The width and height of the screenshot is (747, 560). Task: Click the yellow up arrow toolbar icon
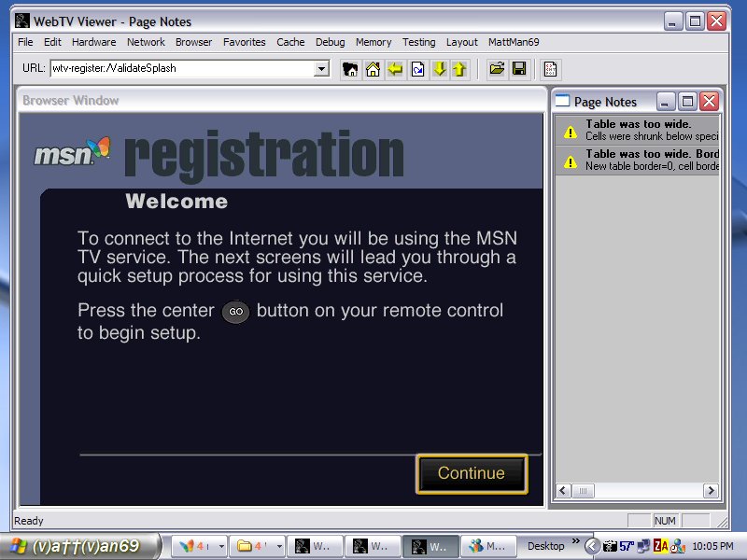[x=459, y=69]
